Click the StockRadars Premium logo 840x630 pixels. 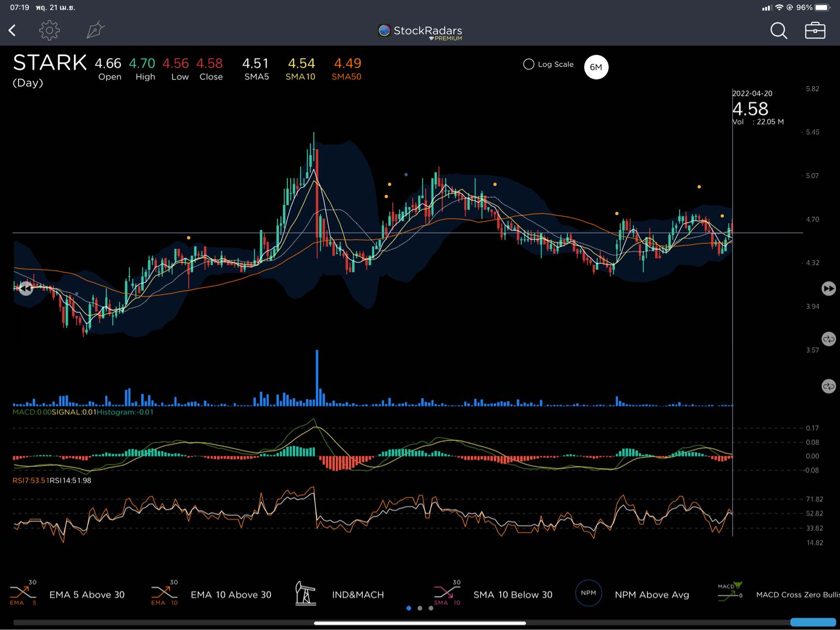pos(420,31)
